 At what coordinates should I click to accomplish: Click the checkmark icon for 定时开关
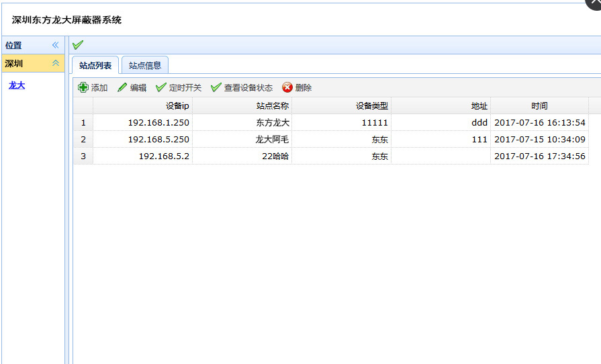[161, 87]
